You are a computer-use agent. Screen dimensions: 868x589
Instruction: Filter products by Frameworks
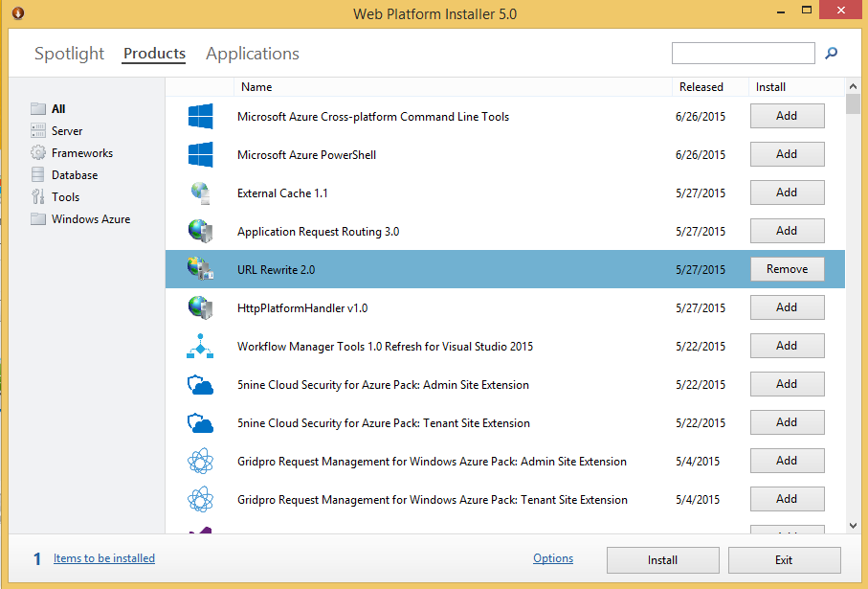[82, 153]
